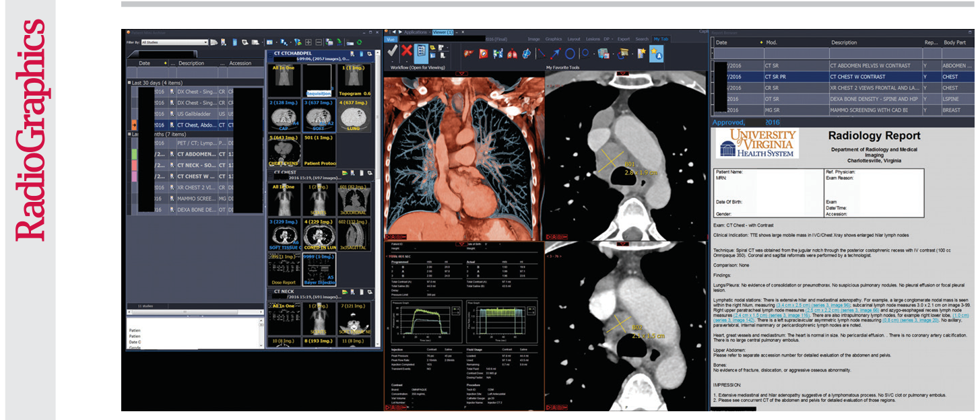Viewport: 980px width, 420px height.
Task: Open the Lesions ribbon tab
Action: tap(593, 39)
